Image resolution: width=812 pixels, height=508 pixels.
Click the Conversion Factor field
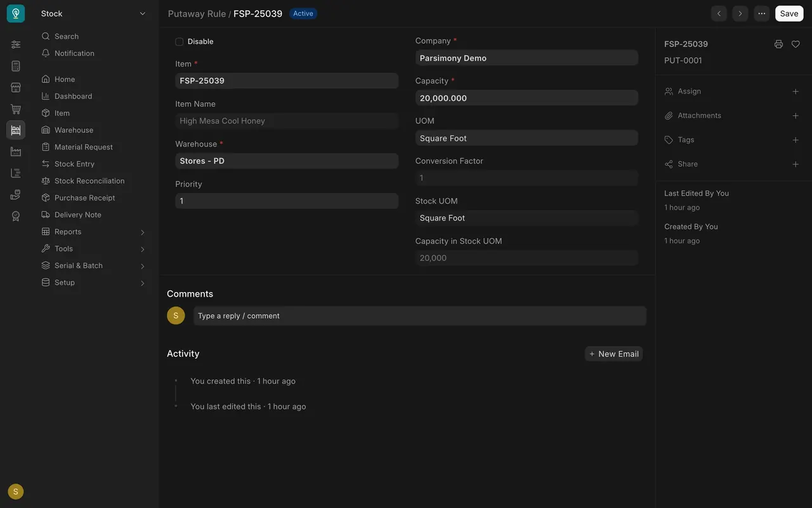click(527, 178)
